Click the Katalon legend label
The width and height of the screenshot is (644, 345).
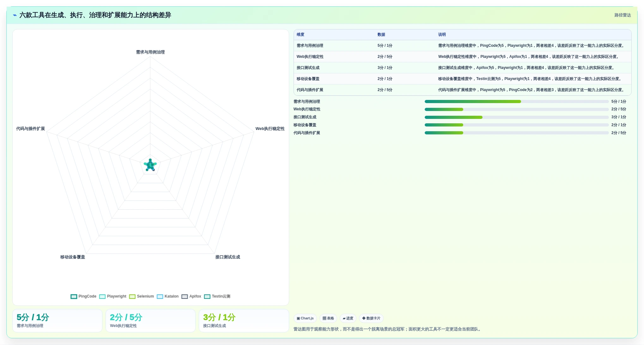click(x=172, y=296)
